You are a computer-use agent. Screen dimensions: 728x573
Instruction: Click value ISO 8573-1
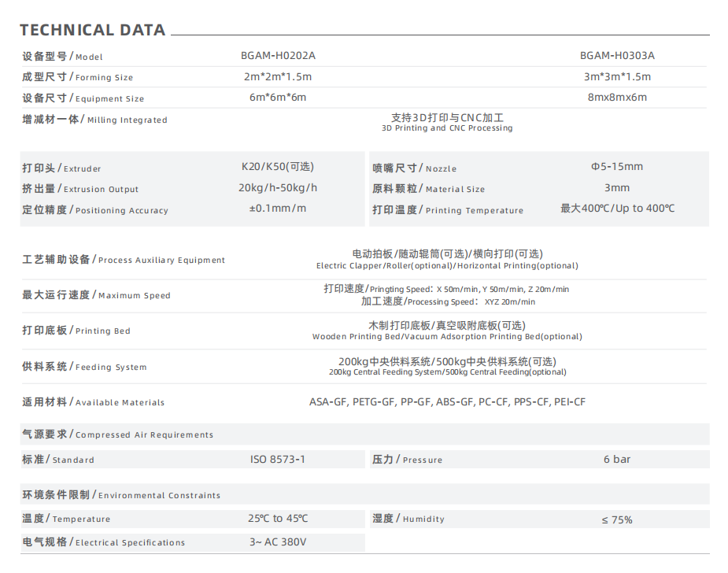click(x=278, y=459)
